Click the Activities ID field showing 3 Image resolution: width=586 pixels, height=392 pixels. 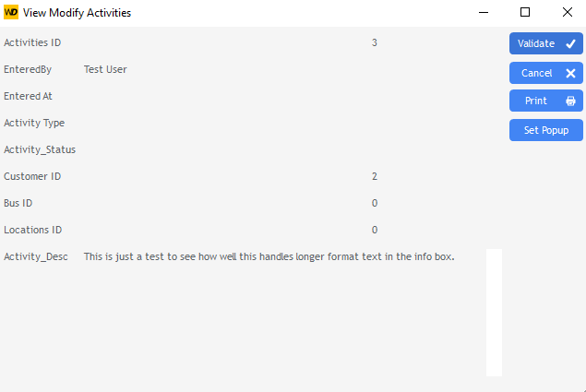374,42
